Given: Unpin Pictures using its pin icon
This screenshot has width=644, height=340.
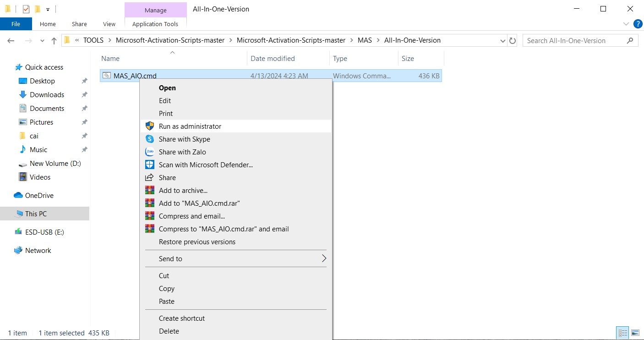Looking at the screenshot, I should [84, 122].
